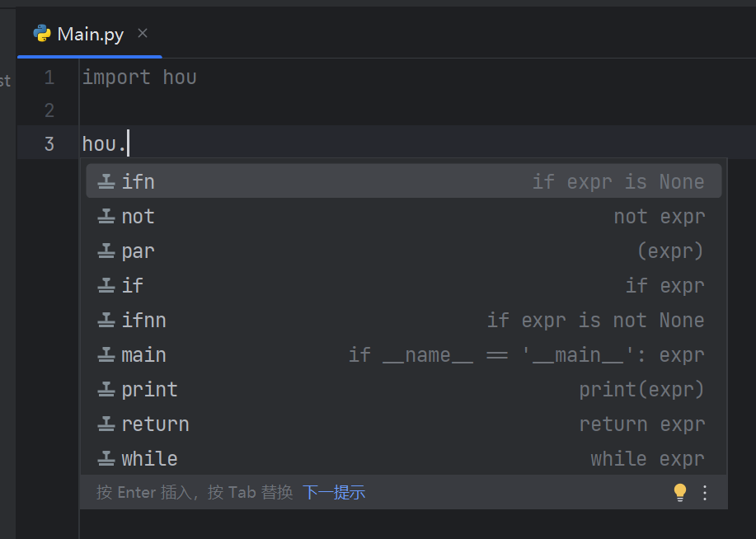Click the Python file icon on tab
Viewport: 756px width, 539px height.
coord(42,34)
